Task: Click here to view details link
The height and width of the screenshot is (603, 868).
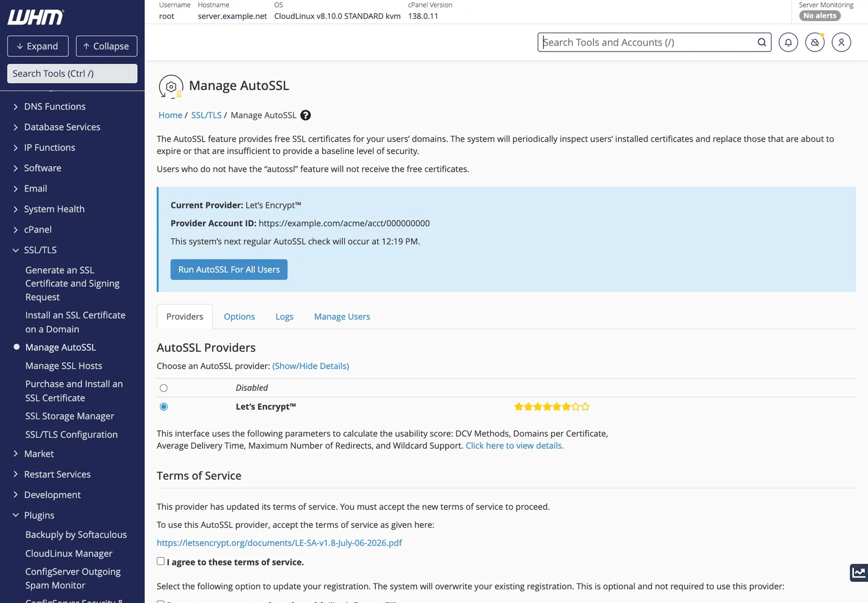Action: coord(514,446)
